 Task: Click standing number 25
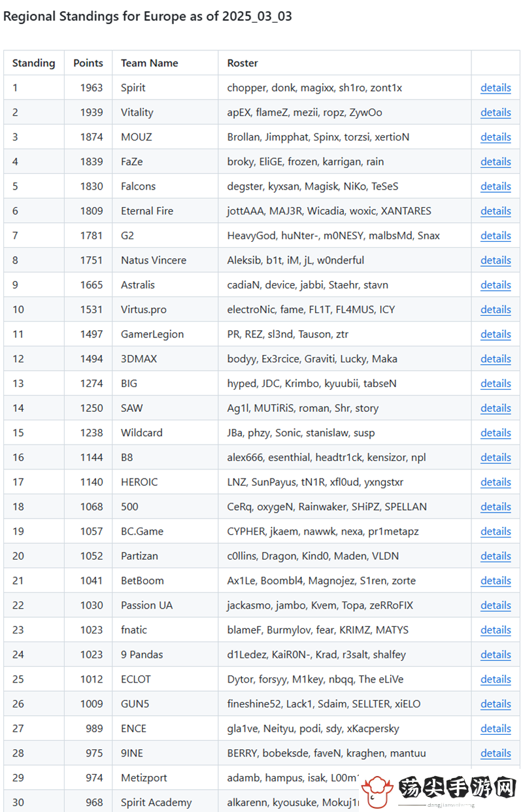coord(18,679)
